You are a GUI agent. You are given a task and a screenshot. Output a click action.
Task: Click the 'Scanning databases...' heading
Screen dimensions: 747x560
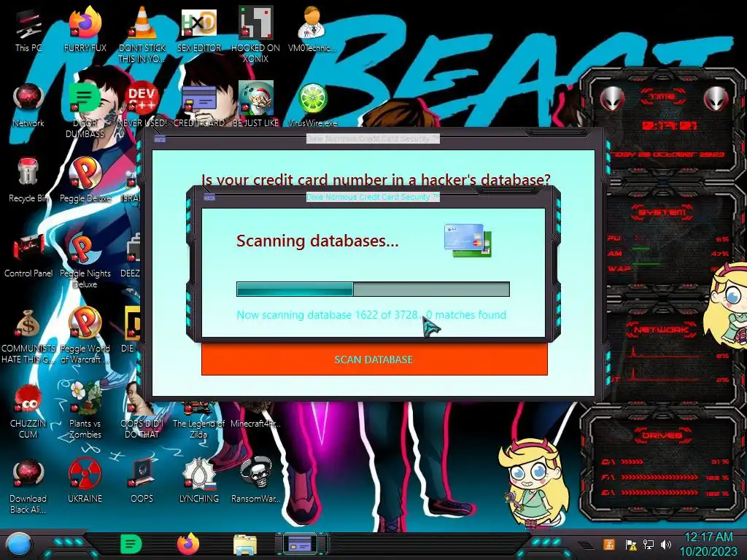[x=317, y=241]
